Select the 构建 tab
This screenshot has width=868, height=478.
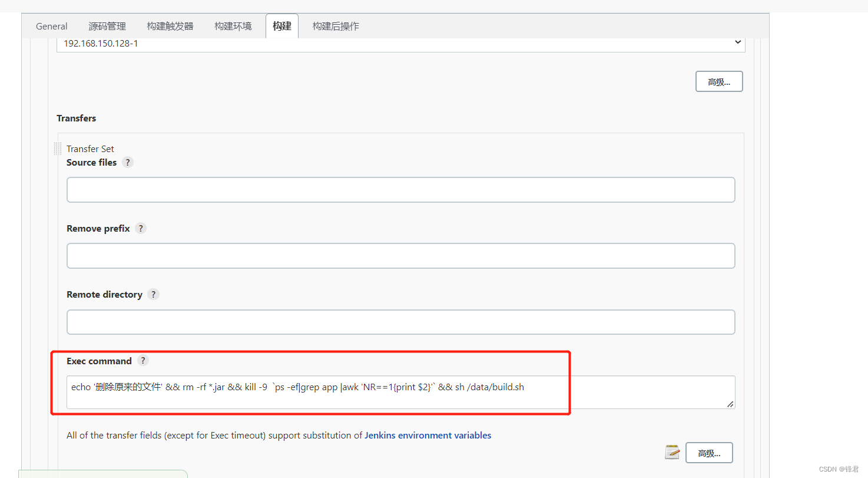(282, 26)
